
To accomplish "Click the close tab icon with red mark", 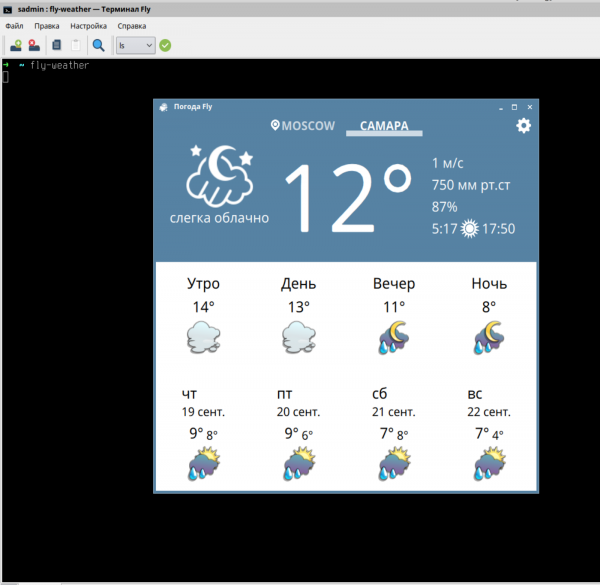I will (34, 45).
